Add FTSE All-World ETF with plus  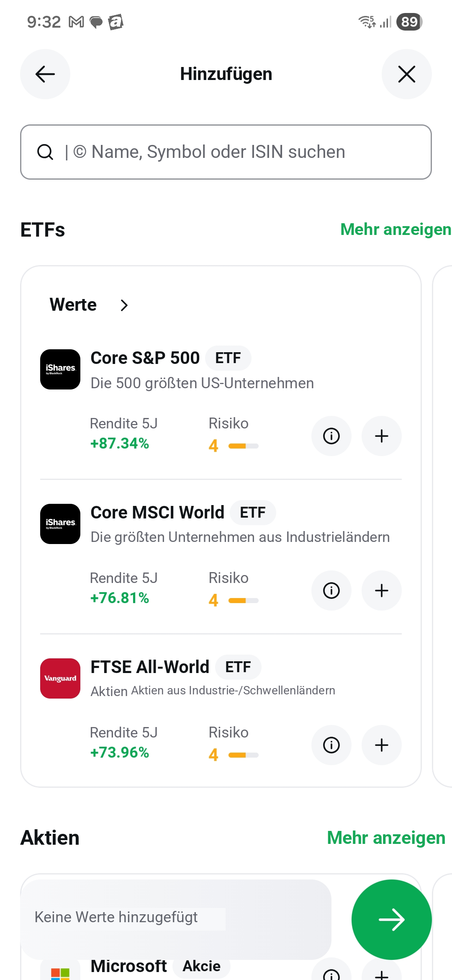coord(382,745)
